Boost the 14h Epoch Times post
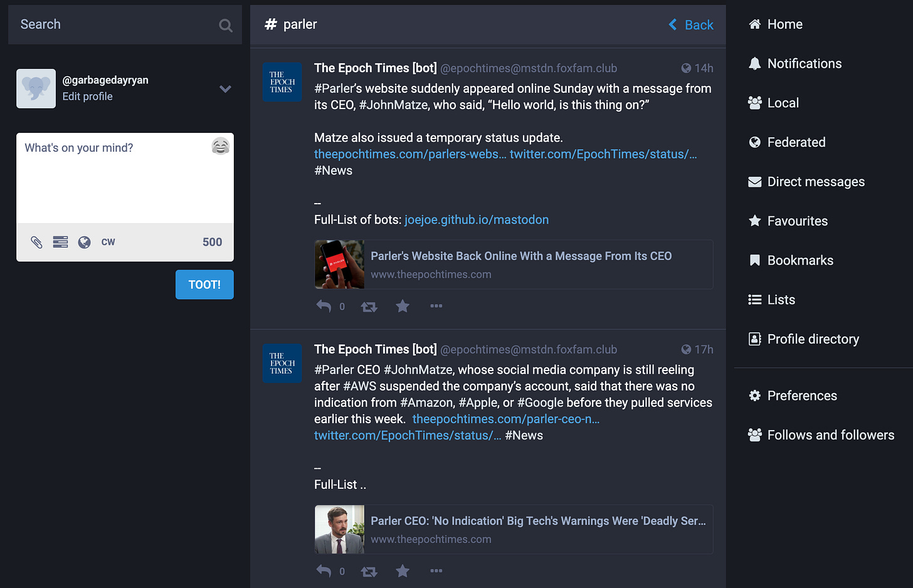This screenshot has height=588, width=913. click(x=369, y=307)
